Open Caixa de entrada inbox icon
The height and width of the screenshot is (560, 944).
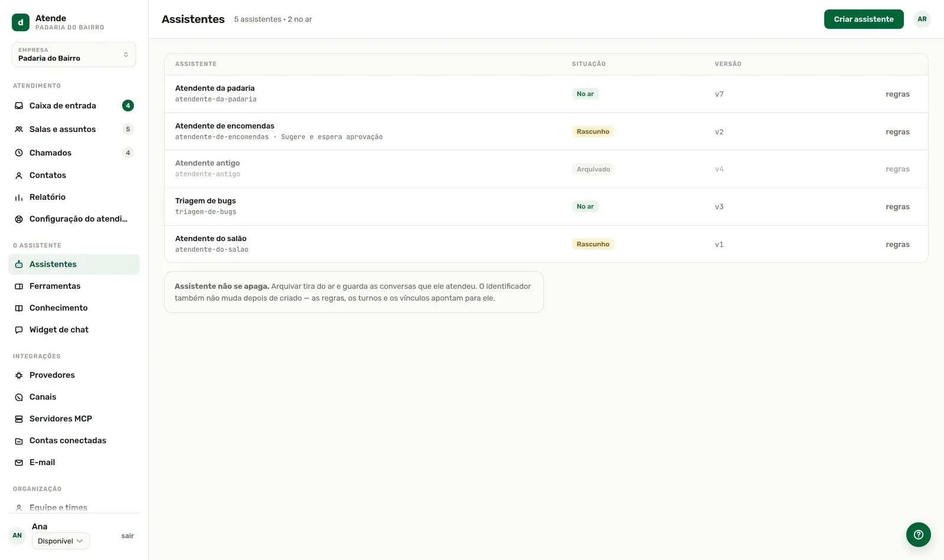point(19,106)
